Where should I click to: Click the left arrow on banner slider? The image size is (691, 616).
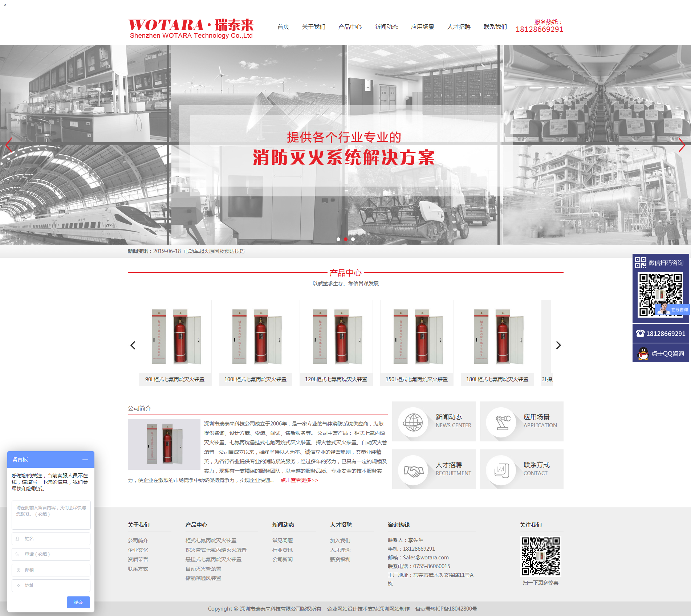tap(8, 145)
